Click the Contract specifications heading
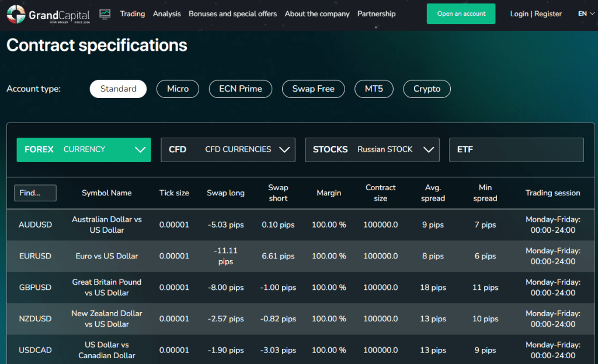Image resolution: width=598 pixels, height=364 pixels. [97, 45]
